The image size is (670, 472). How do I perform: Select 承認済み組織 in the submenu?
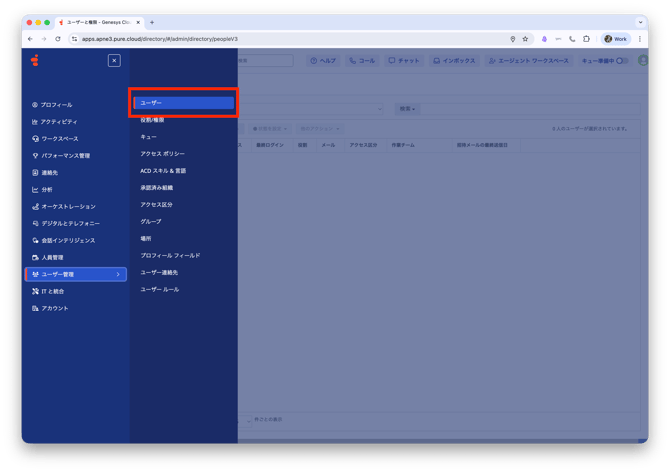tap(156, 188)
